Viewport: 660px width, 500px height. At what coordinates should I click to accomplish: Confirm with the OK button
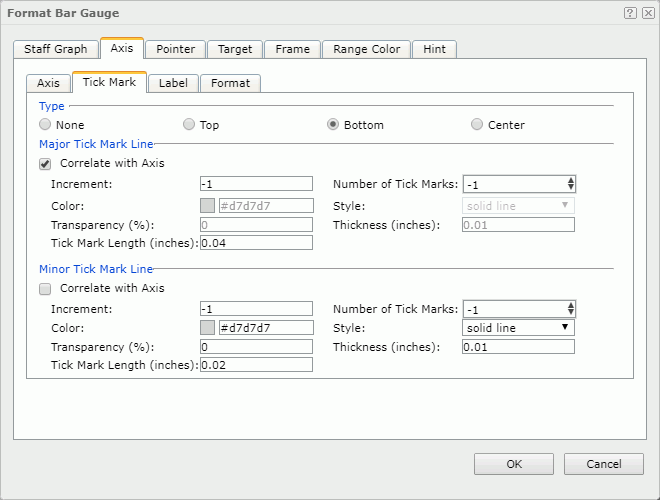click(x=514, y=464)
